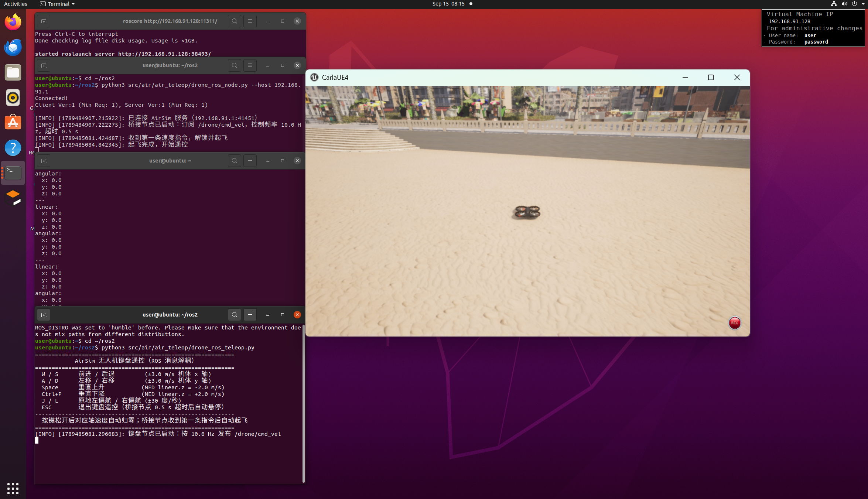Open the clock and calendar panel
868x499 pixels.
[448, 4]
